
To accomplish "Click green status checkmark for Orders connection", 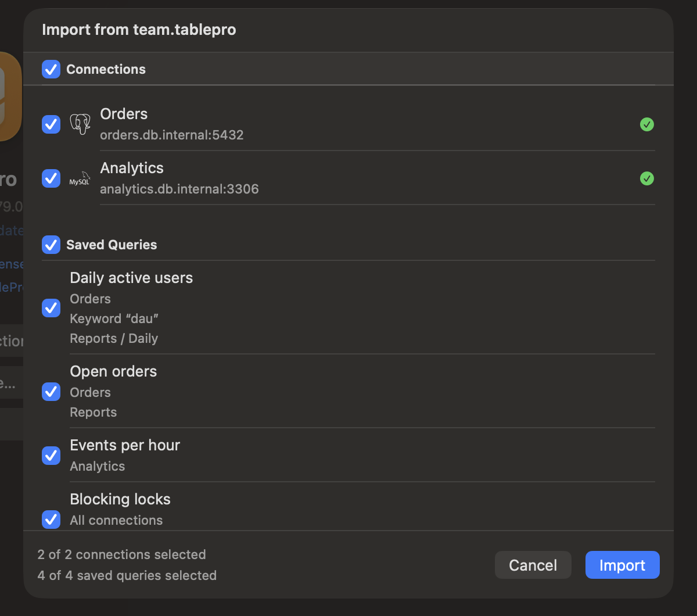I will pyautogui.click(x=646, y=124).
